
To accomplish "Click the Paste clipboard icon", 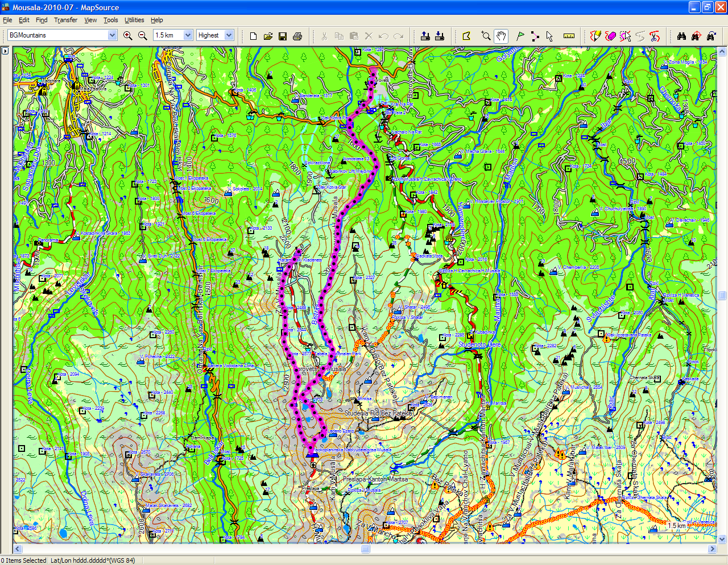I will (354, 36).
